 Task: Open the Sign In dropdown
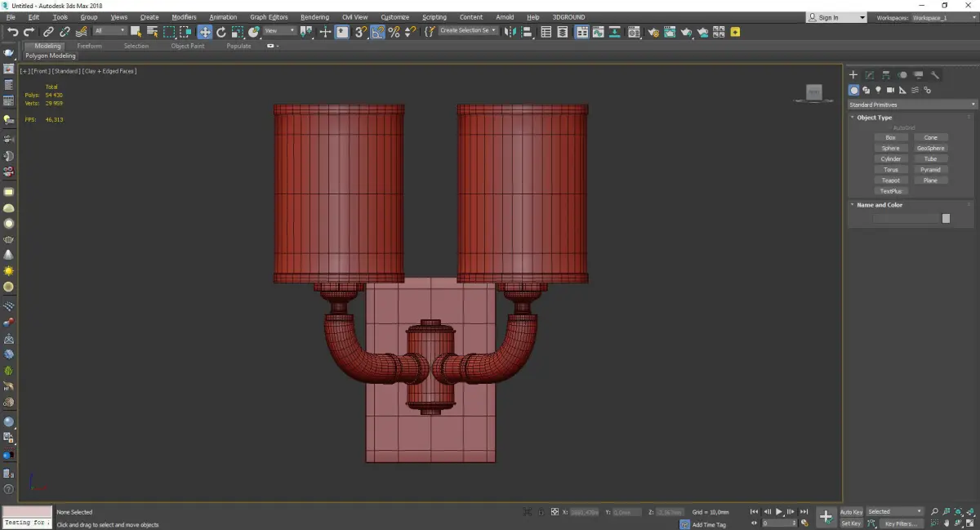pos(837,17)
